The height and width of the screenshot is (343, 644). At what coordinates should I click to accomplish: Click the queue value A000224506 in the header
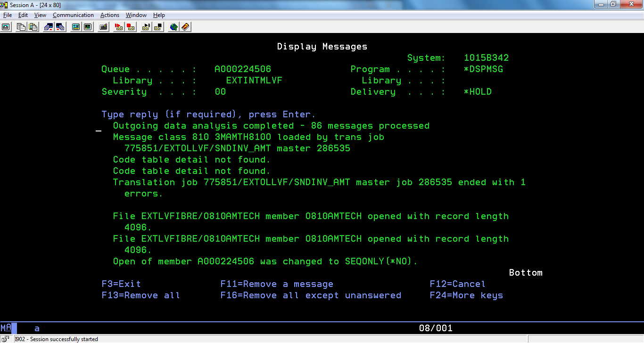(x=243, y=69)
